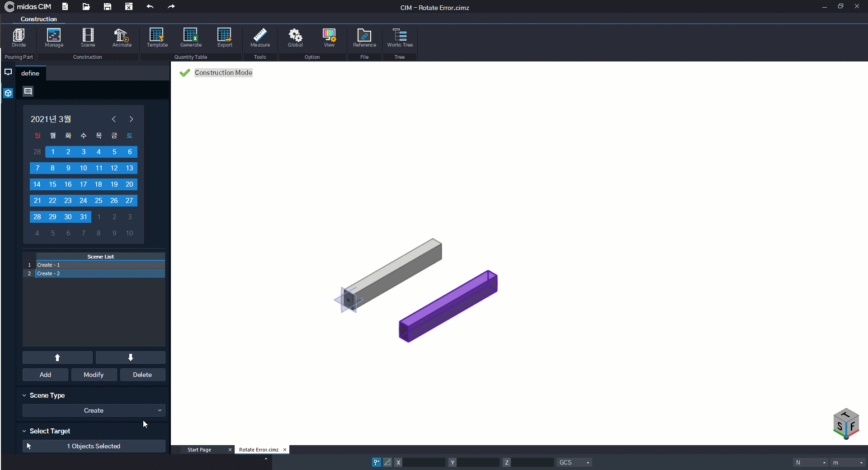Open the Scene Type Create dropdown
868x470 pixels.
click(94, 410)
